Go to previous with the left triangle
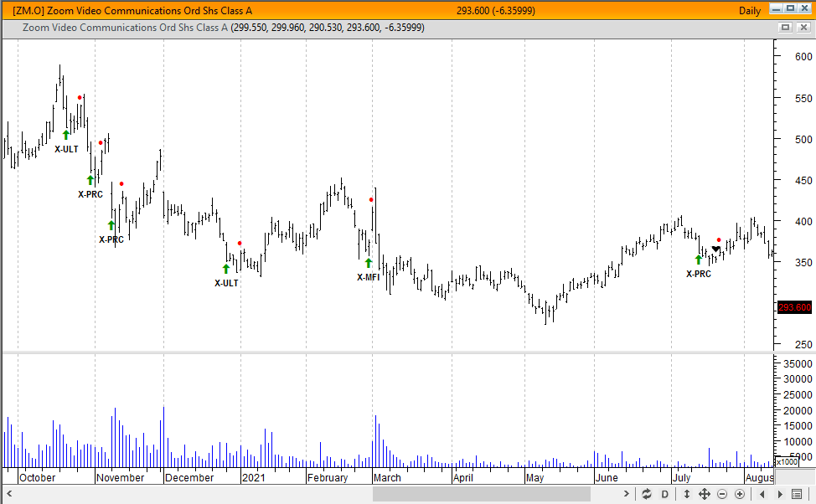The width and height of the screenshot is (816, 504). 762,494
